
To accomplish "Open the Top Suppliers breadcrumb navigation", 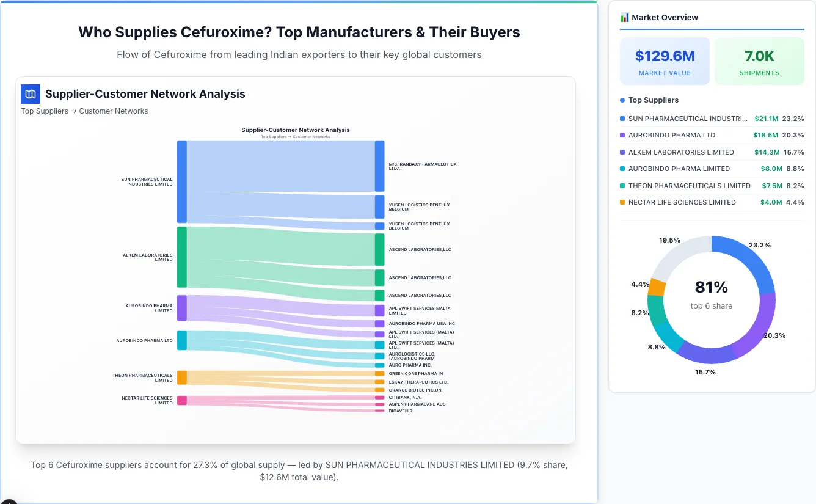I will [x=45, y=111].
